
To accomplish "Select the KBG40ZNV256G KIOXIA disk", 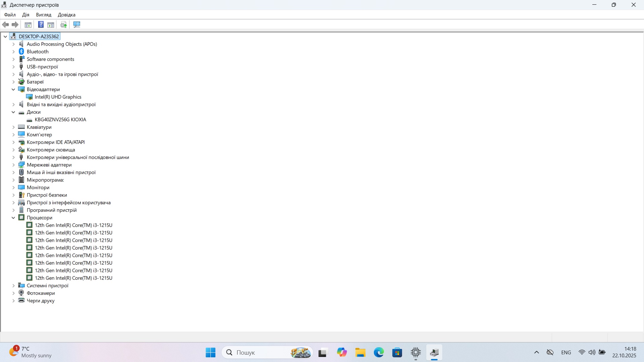I will click(x=60, y=119).
